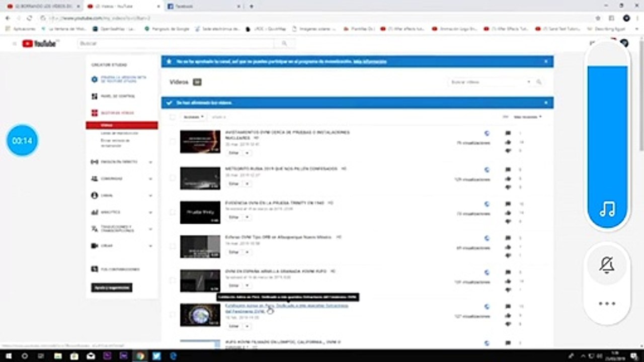
Task: Open a new browser tab
Action: [x=252, y=7]
